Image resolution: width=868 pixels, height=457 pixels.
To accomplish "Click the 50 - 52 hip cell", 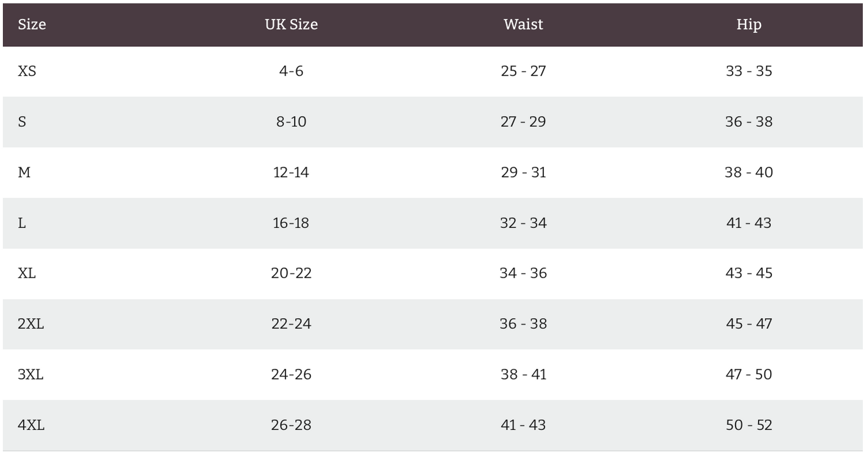I will [749, 425].
